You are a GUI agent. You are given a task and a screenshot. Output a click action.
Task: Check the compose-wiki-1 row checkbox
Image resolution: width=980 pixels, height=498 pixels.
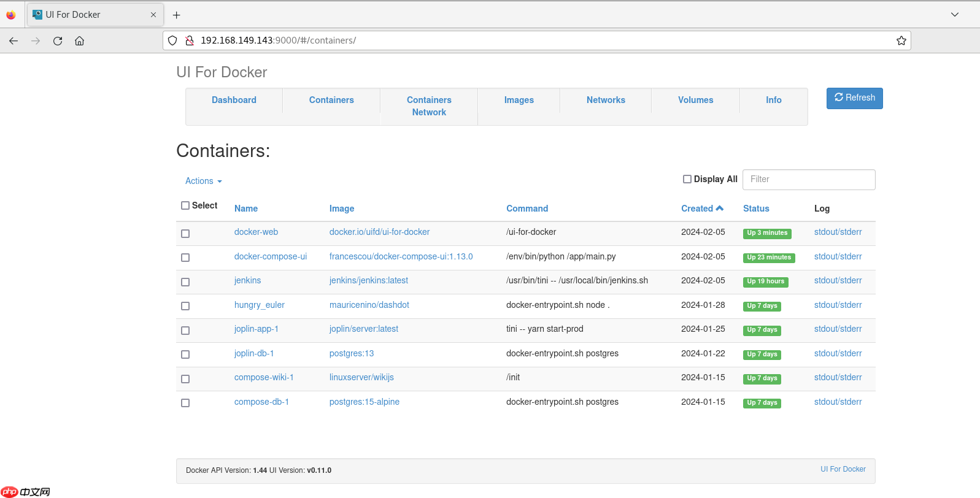(185, 379)
